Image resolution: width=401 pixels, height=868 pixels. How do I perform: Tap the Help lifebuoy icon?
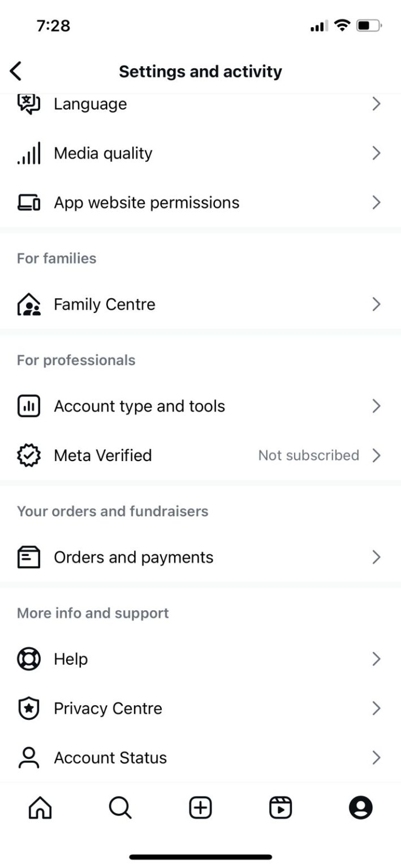point(29,659)
